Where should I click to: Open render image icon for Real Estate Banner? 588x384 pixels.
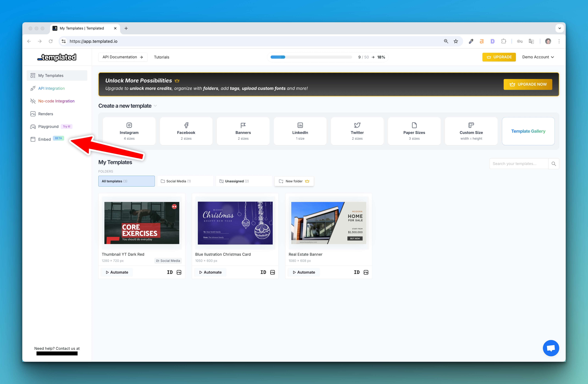(x=366, y=272)
